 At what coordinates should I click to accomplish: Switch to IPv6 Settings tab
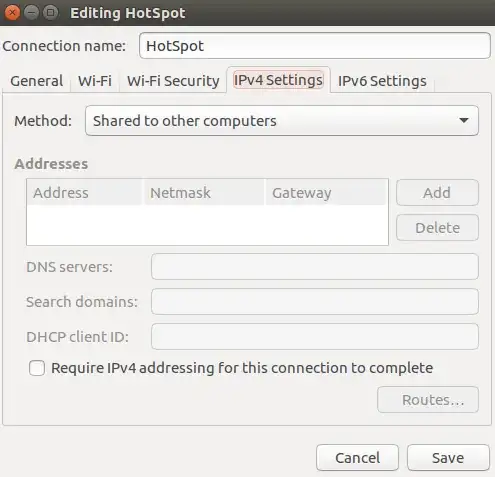click(382, 81)
